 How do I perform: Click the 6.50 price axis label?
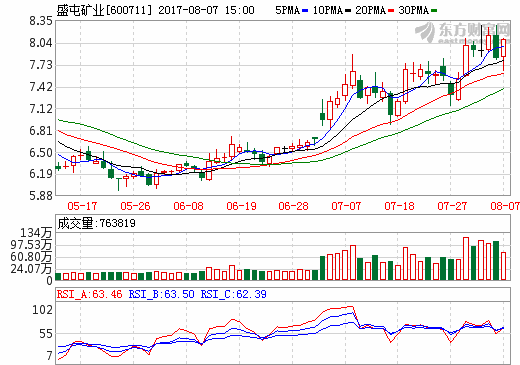(41, 153)
